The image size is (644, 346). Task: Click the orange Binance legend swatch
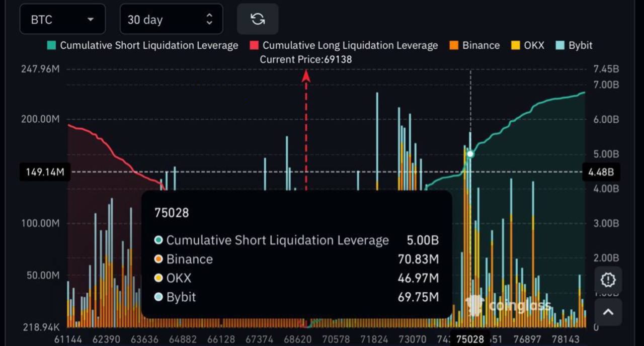(454, 45)
